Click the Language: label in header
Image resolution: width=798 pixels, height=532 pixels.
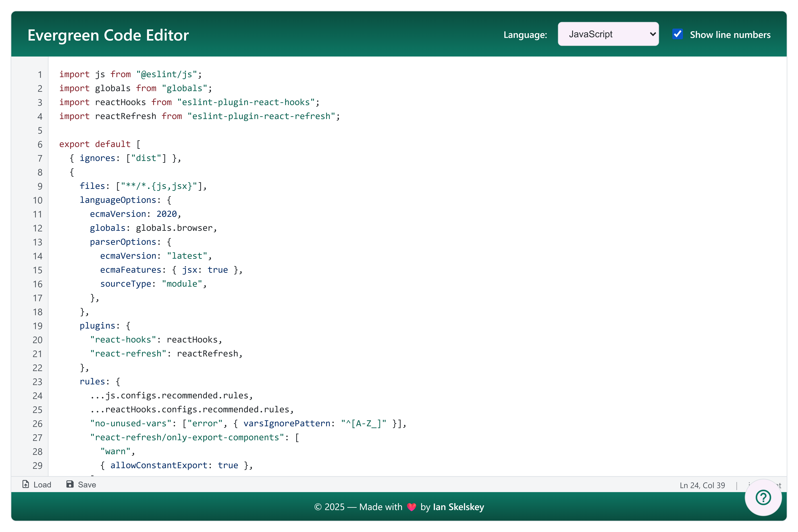[525, 35]
